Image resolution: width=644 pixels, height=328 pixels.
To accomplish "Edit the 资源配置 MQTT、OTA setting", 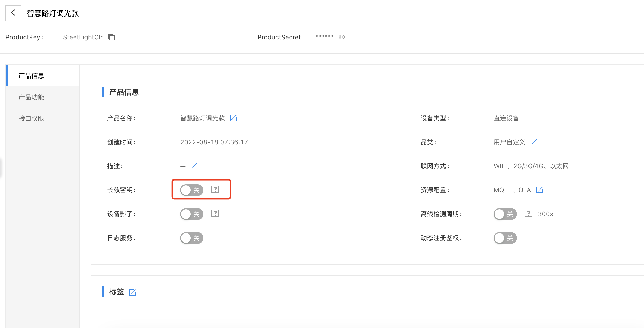I will [540, 190].
